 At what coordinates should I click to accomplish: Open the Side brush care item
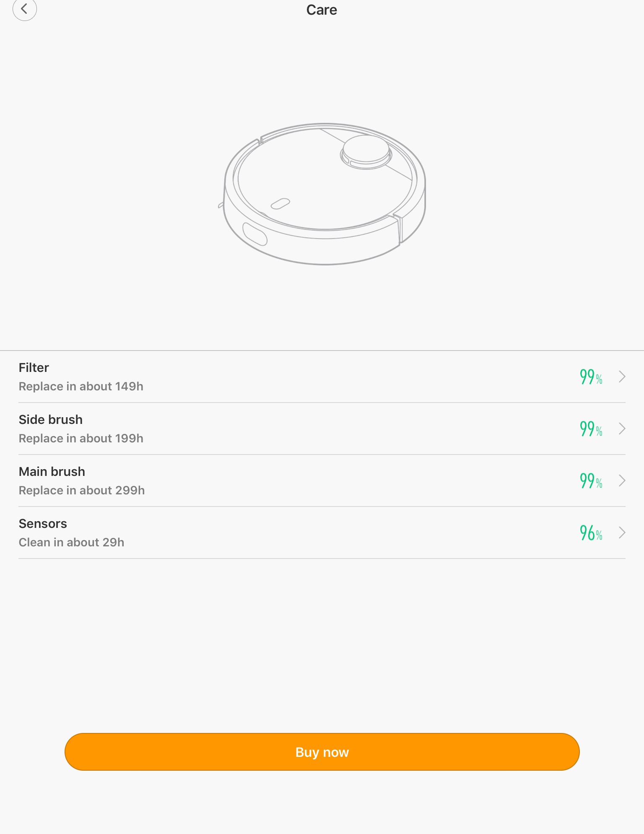[51, 420]
